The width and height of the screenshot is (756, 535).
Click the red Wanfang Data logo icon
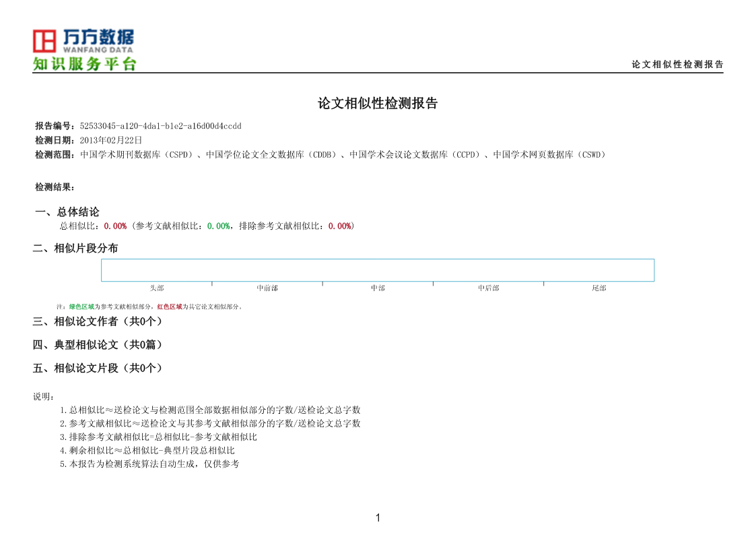pyautogui.click(x=44, y=40)
